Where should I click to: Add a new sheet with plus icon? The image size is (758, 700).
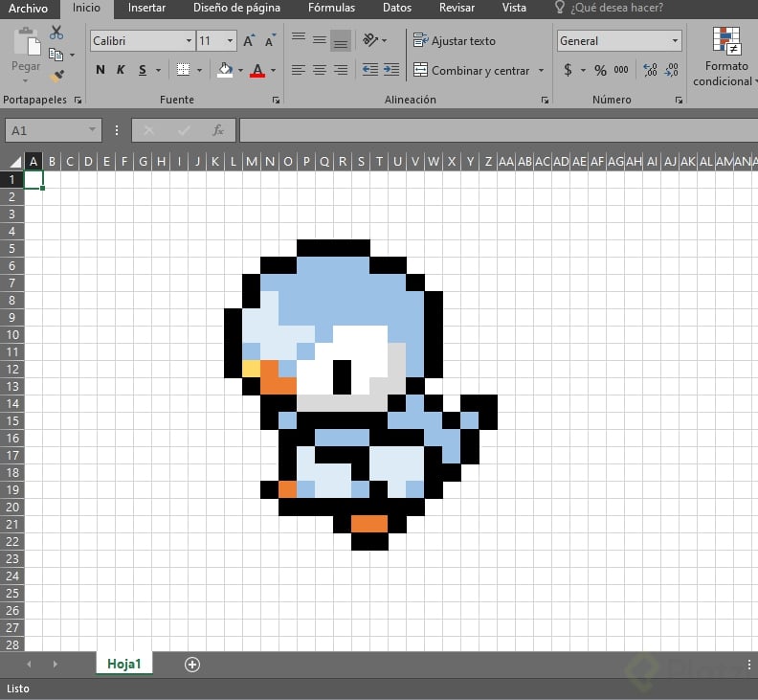pyautogui.click(x=192, y=665)
